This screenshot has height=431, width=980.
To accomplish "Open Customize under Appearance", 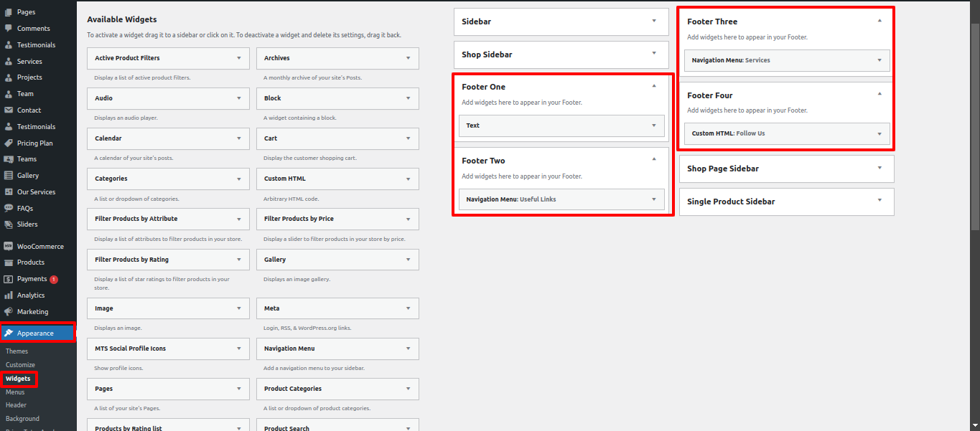I will (x=19, y=364).
